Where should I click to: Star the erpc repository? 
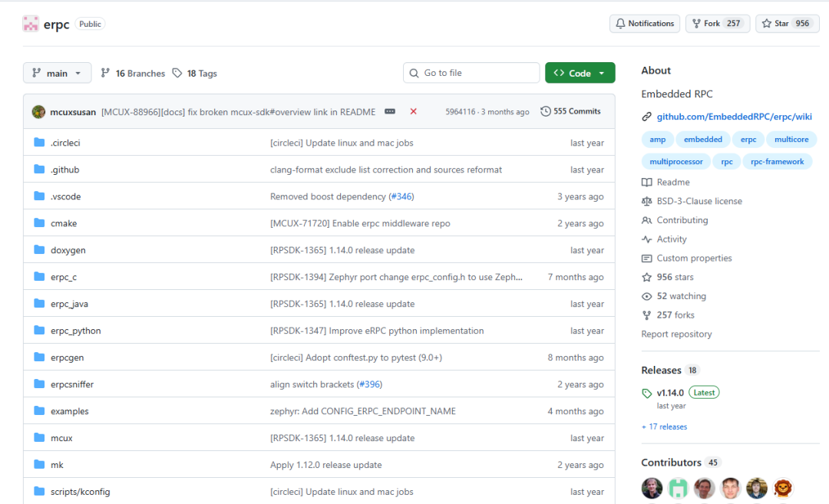click(787, 23)
